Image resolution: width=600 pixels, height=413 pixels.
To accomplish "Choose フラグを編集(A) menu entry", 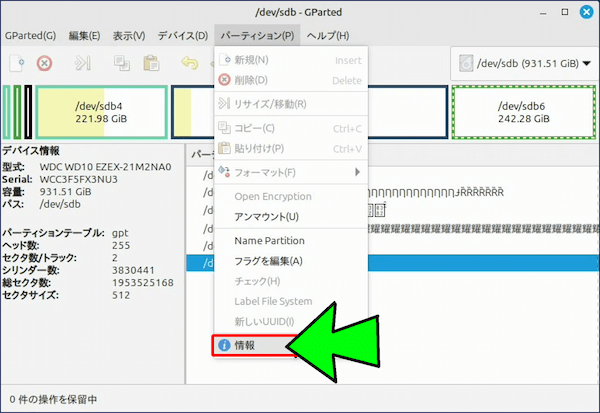I will (x=268, y=261).
